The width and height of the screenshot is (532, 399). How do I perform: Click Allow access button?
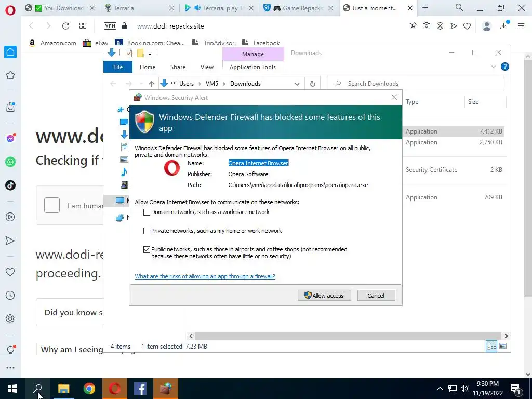click(x=324, y=296)
